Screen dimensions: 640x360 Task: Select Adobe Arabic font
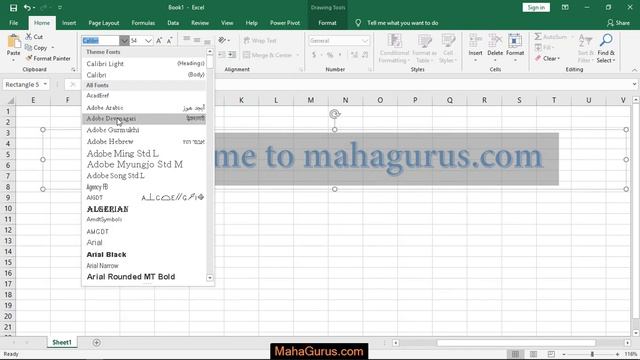click(x=145, y=108)
